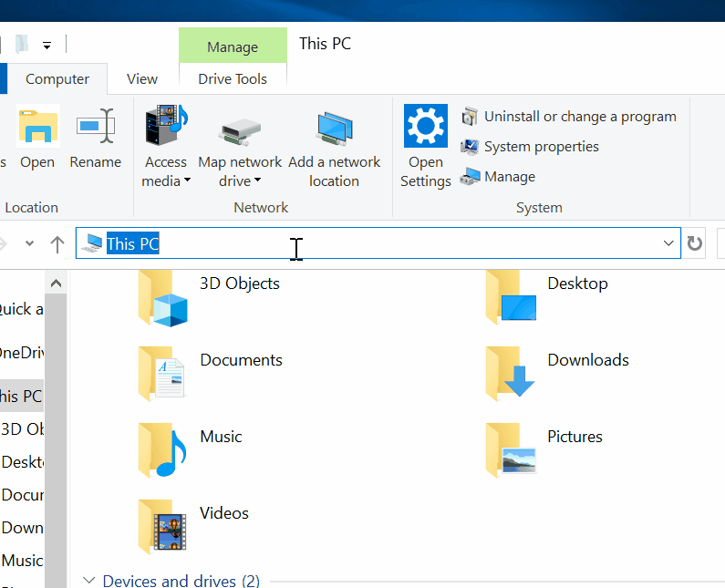Screen dimensions: 725x588
Task: Refresh the address bar location
Action: click(695, 243)
